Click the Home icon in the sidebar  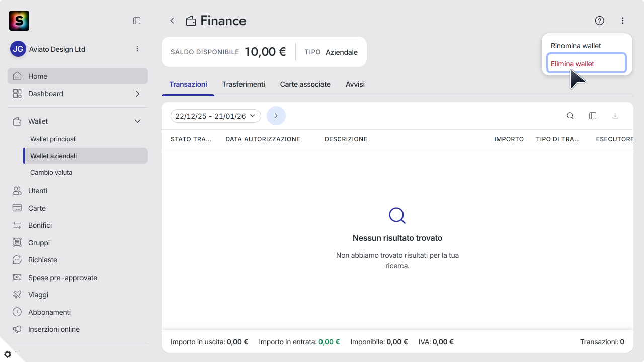(x=17, y=76)
